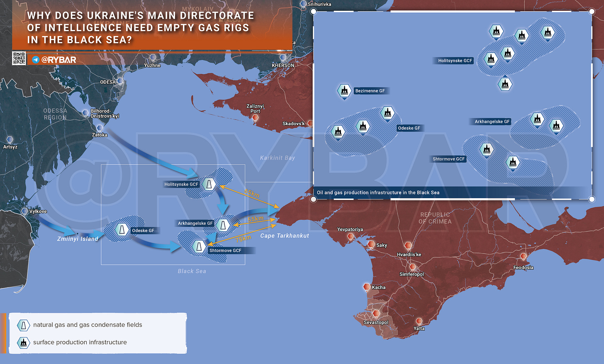
Task: Click the Shtormove GCF gas field icon on main map
Action: click(199, 247)
